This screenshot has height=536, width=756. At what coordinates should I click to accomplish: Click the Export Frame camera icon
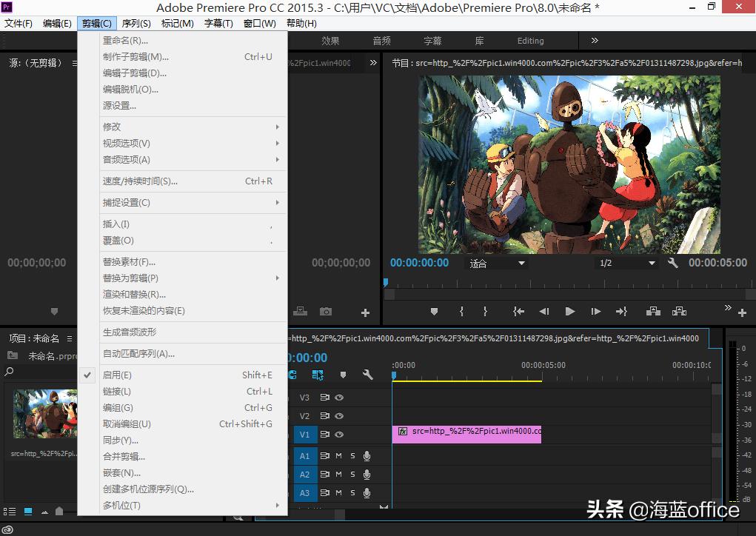[326, 309]
